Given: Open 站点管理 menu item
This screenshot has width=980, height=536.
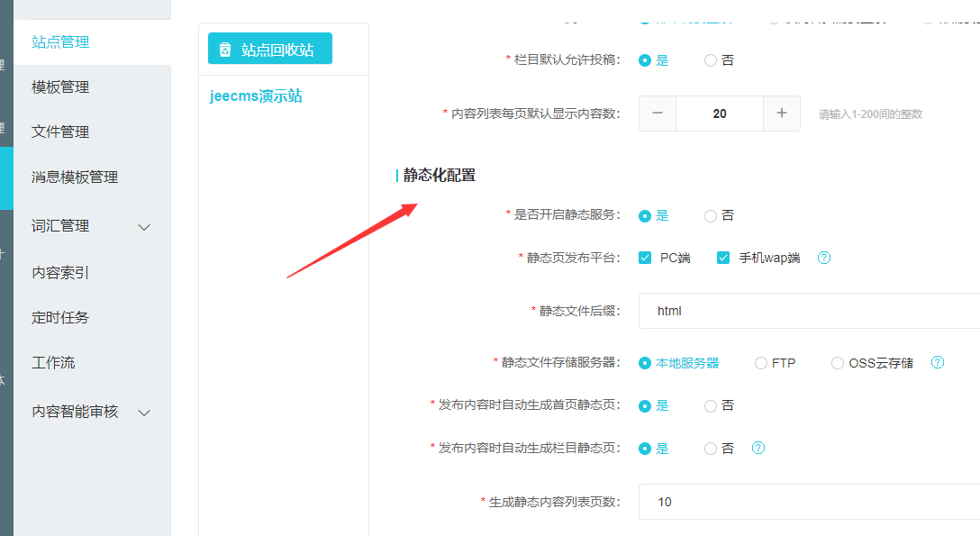Looking at the screenshot, I should click(60, 41).
